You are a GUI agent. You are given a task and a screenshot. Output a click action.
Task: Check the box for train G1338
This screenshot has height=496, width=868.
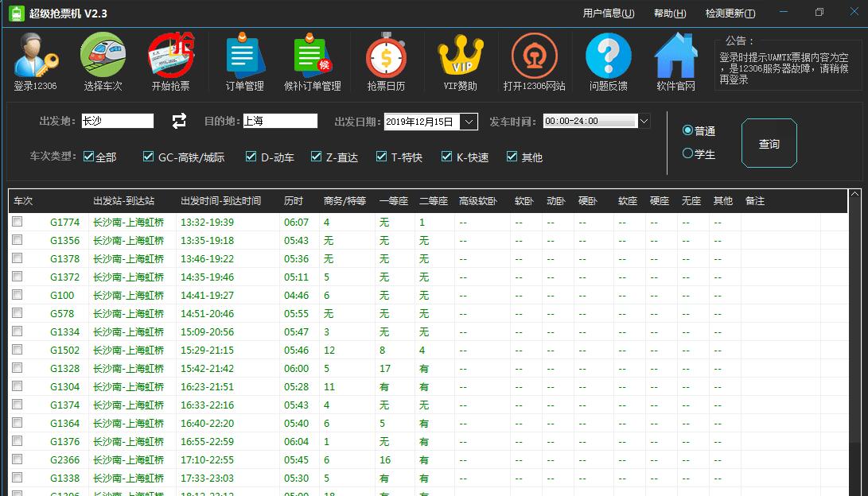18,477
